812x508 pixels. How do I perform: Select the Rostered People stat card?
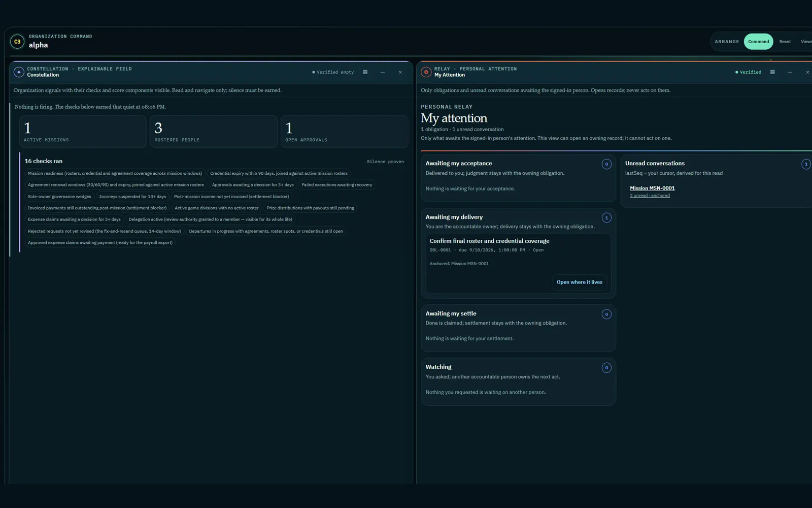tap(214, 132)
